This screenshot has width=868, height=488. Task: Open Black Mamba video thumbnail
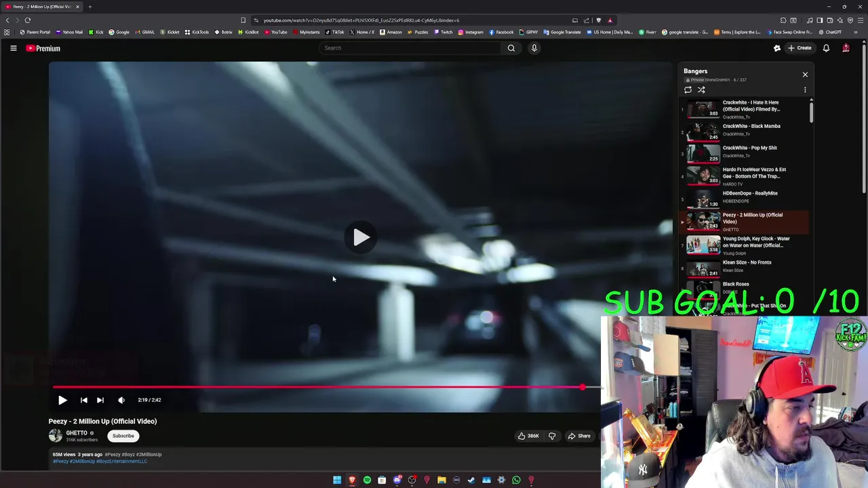pos(703,131)
